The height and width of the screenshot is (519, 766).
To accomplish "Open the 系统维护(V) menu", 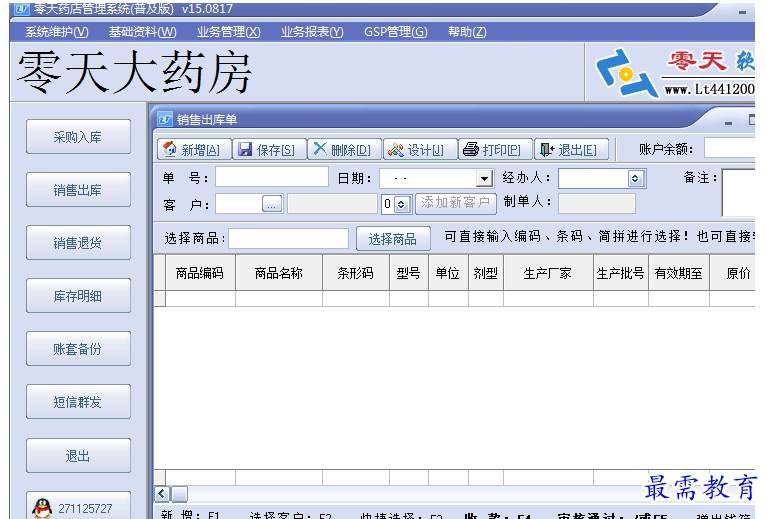I will 57,32.
